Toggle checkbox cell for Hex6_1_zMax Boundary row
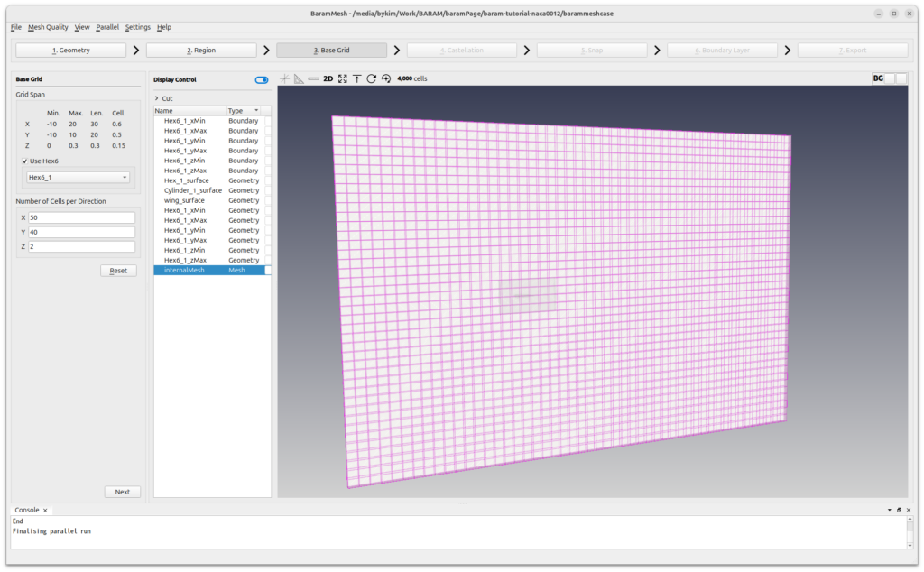The width and height of the screenshot is (924, 572). pyautogui.click(x=267, y=171)
